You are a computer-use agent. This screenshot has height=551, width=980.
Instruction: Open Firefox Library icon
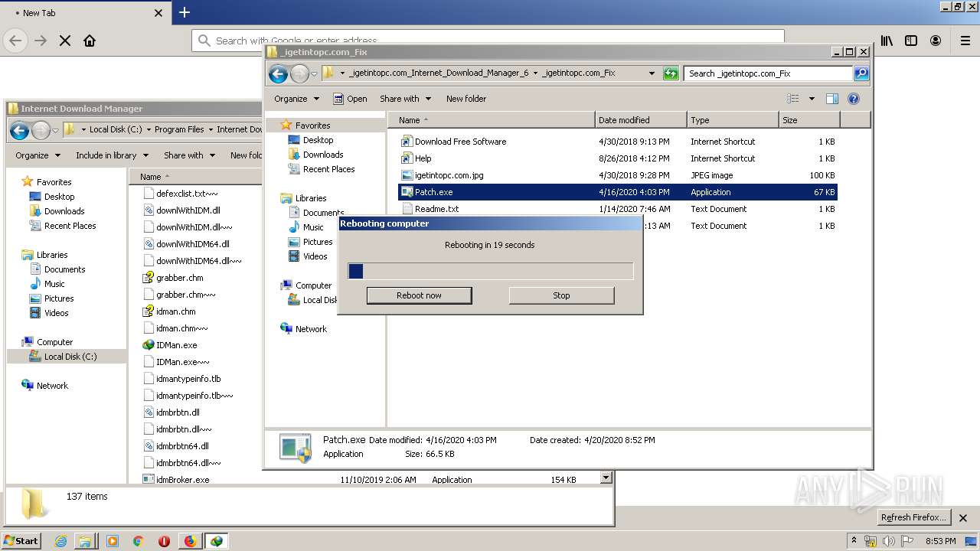(887, 41)
